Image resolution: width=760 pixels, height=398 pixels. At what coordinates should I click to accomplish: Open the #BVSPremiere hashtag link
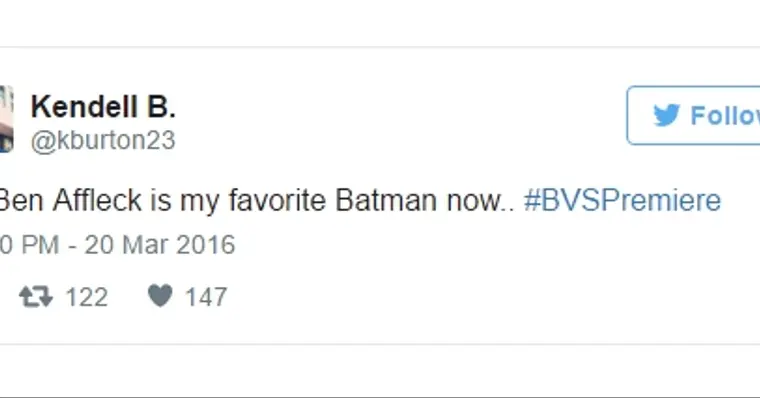pos(622,200)
